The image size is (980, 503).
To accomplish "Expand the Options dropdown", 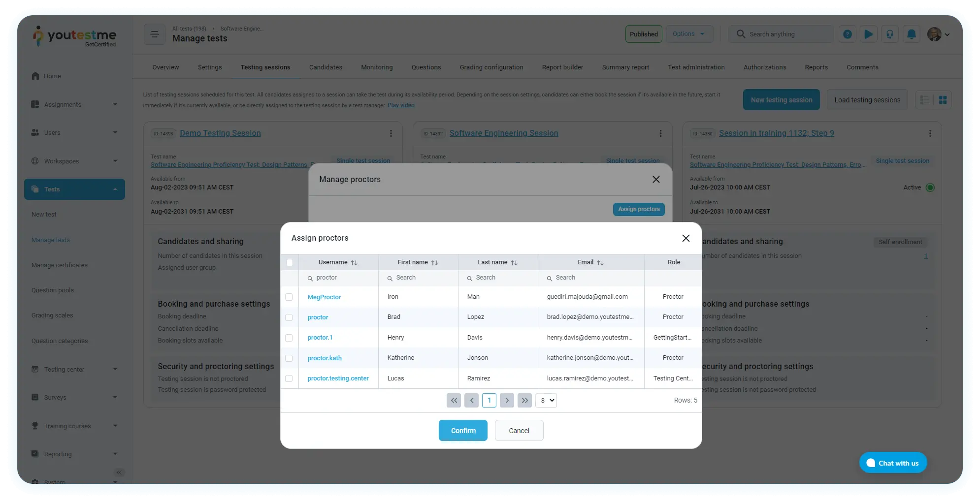I will (689, 34).
